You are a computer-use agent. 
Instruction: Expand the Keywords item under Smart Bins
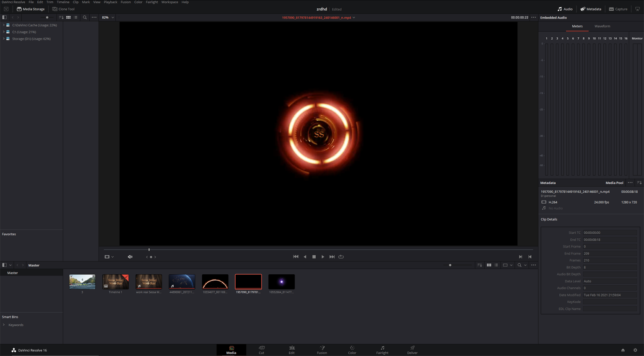click(x=4, y=325)
